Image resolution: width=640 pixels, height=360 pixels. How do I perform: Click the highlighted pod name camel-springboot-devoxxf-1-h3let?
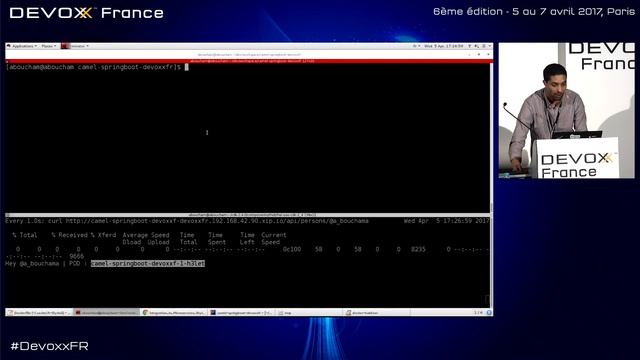(x=148, y=264)
